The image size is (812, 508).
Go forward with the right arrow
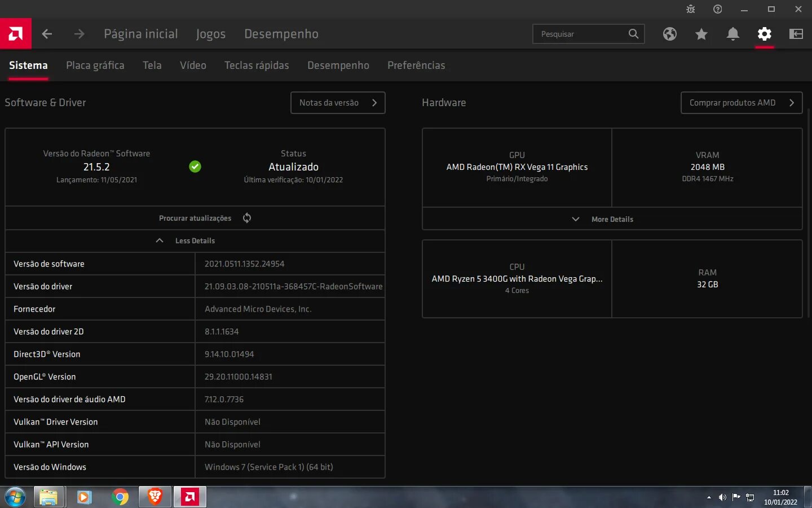pos(79,34)
